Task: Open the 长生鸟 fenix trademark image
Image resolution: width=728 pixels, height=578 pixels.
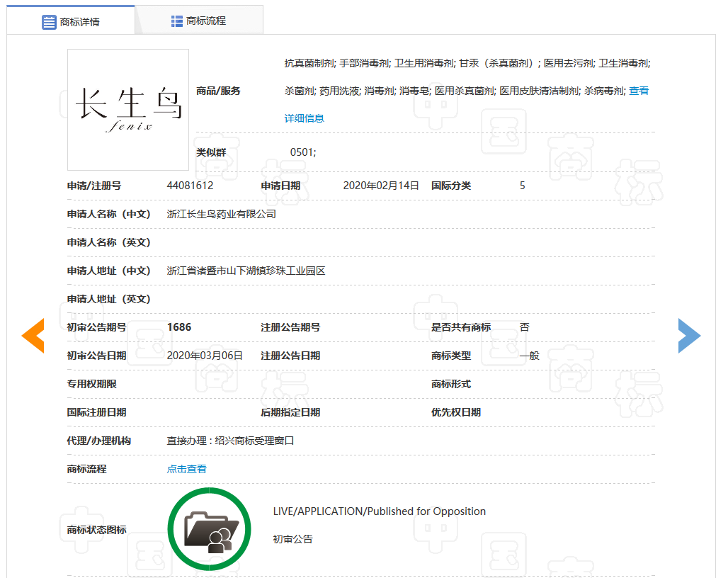Action: coord(128,110)
